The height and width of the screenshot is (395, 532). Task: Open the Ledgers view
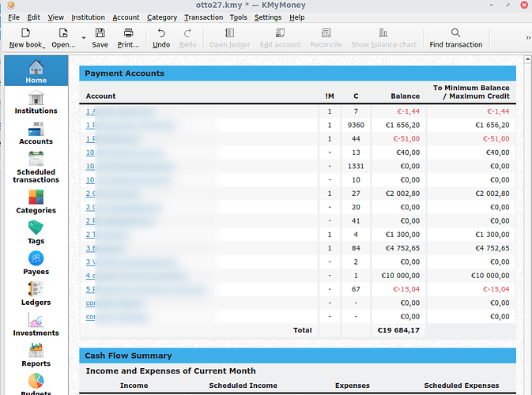click(x=36, y=294)
